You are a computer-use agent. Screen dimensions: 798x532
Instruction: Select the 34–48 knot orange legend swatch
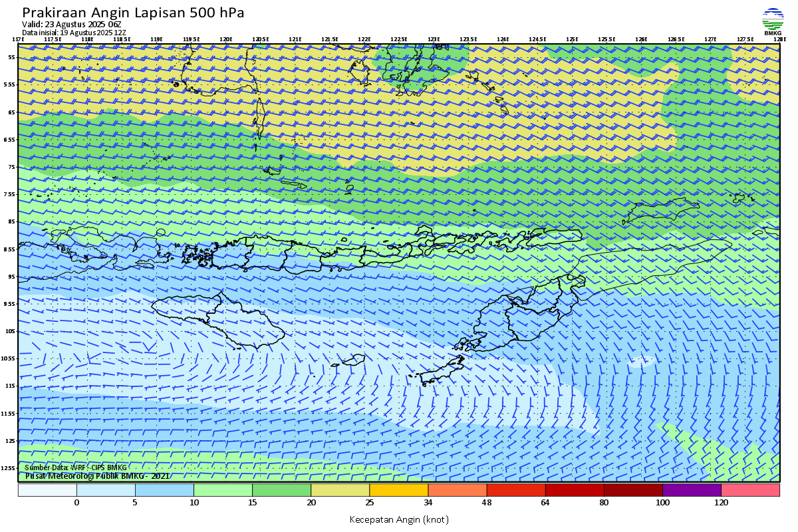(x=457, y=490)
